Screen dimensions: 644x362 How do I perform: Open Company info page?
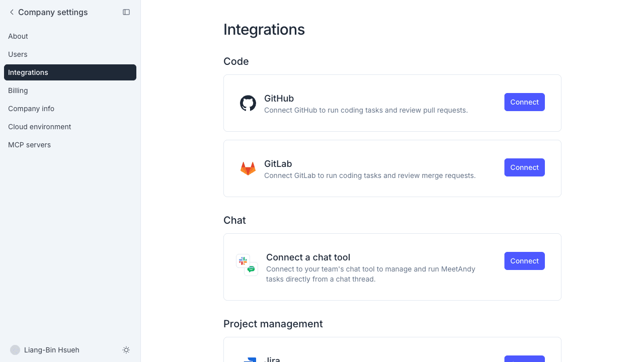tap(70, 109)
